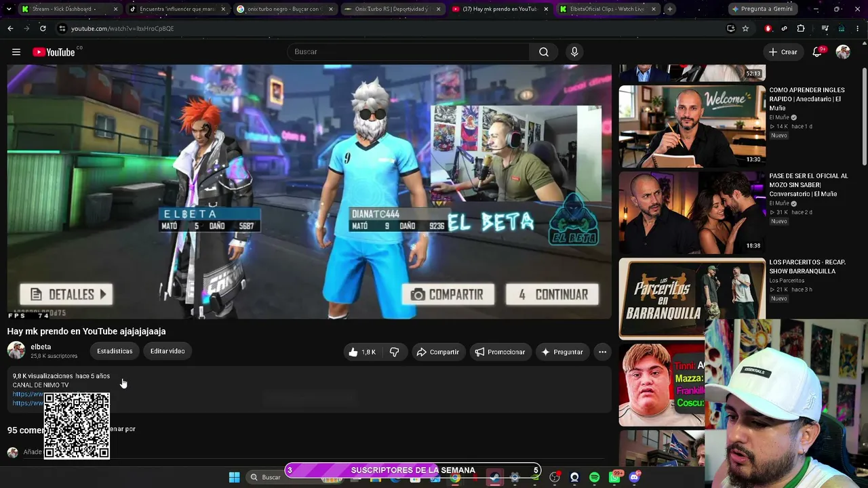Click the browser address bar URL
This screenshot has height=488, width=868.
123,28
